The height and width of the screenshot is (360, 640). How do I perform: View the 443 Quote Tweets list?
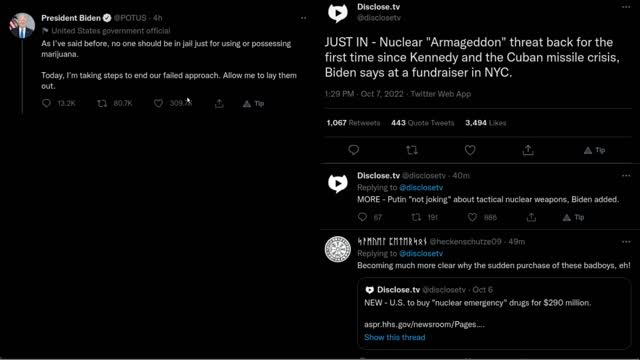pos(422,123)
